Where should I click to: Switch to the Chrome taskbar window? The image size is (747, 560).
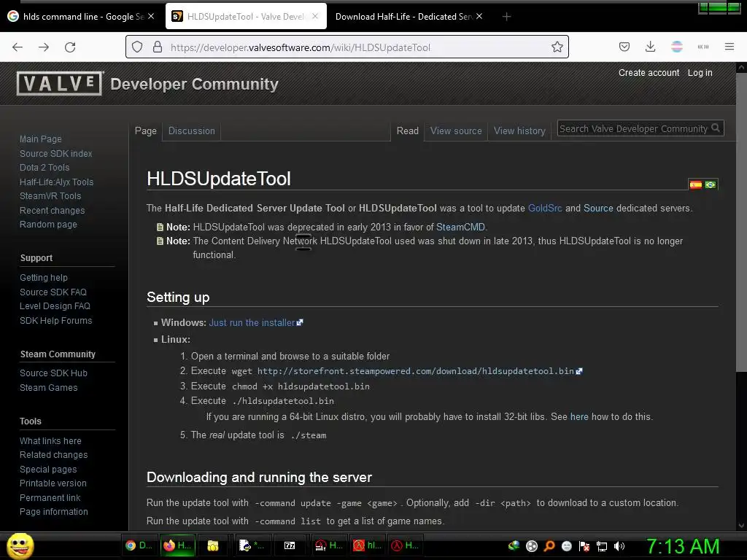pos(139,545)
